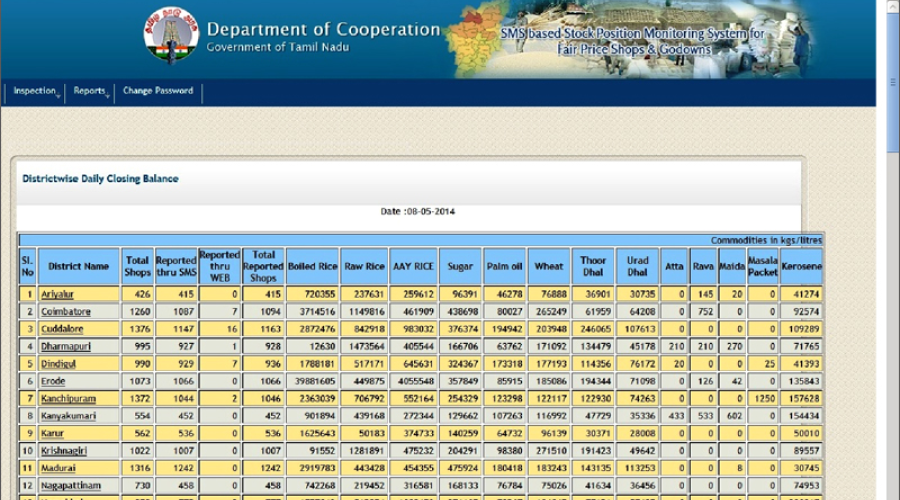Click the Tamil Nadu map banner image
The image size is (900, 500).
[476, 39]
